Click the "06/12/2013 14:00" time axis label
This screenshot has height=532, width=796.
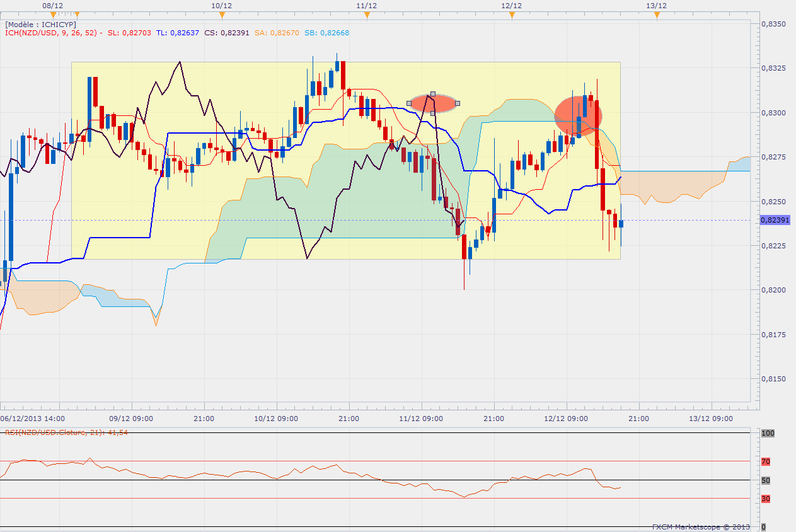click(32, 418)
